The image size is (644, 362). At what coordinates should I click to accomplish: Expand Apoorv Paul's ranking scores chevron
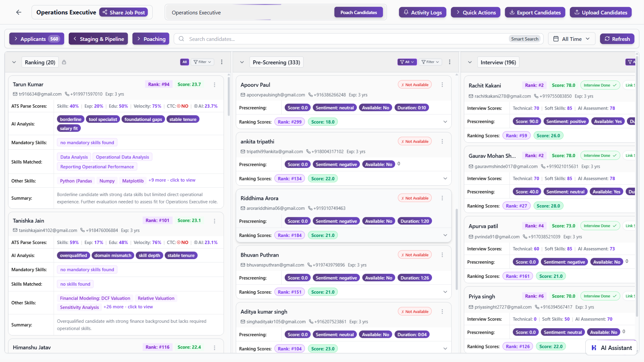(445, 122)
